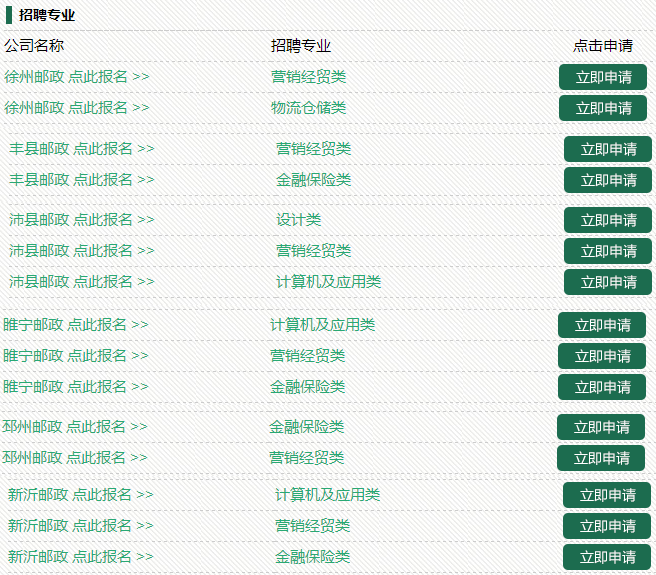Open 丰县邮政 点此报名 link beside 营销经贸类

82,148
